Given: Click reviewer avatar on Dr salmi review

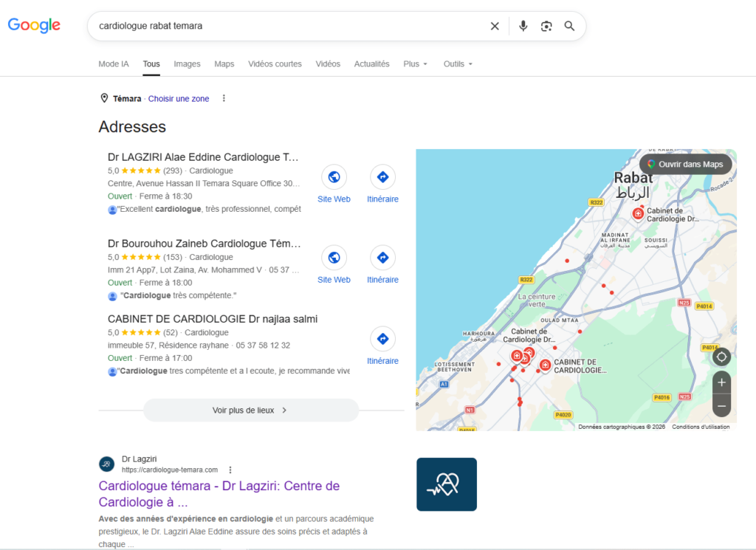Looking at the screenshot, I should point(112,371).
